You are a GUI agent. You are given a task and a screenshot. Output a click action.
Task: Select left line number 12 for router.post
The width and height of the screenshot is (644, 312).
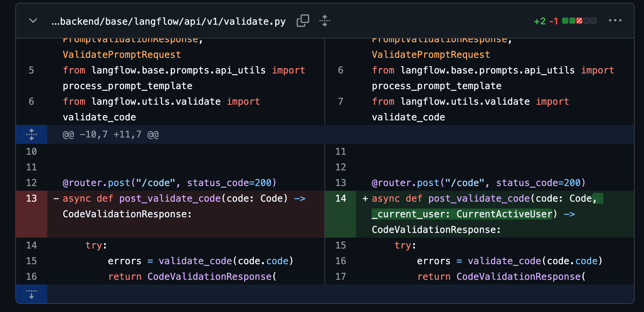click(x=32, y=183)
